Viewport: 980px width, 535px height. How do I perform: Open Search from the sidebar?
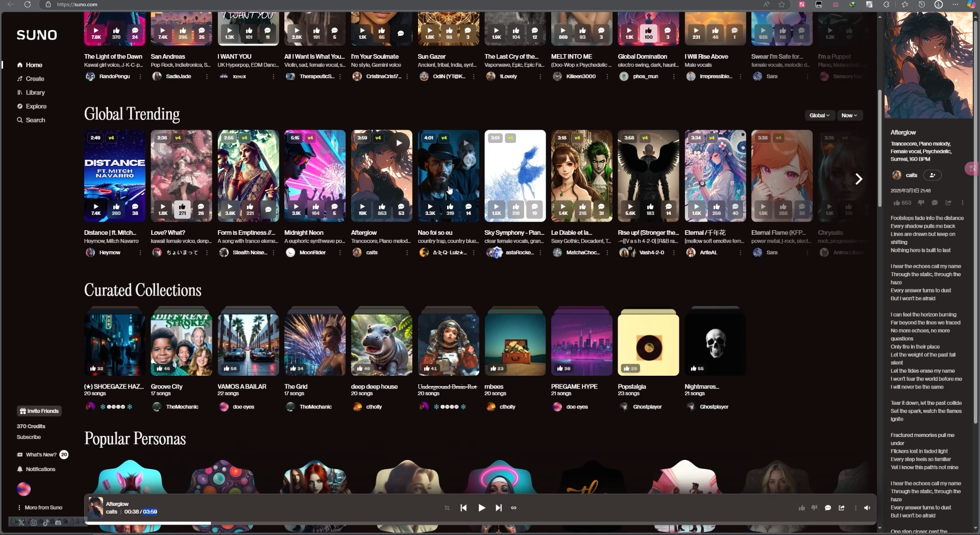[31, 120]
